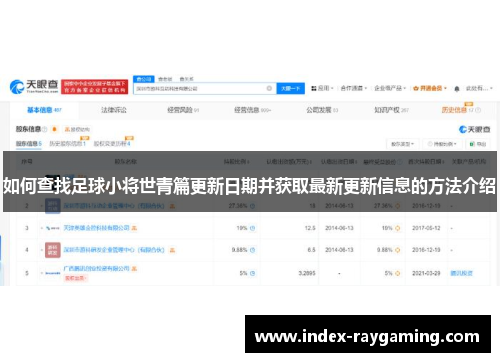Click the 3.2895 capital contribution cell
500x362 pixels.
[307, 273]
